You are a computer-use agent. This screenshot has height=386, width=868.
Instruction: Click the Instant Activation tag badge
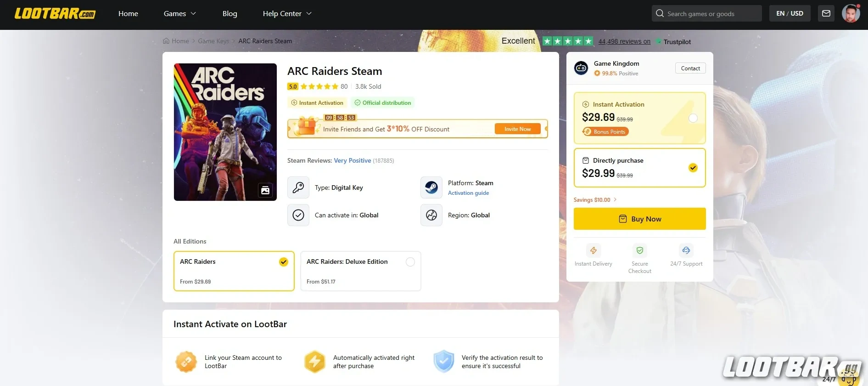[317, 102]
